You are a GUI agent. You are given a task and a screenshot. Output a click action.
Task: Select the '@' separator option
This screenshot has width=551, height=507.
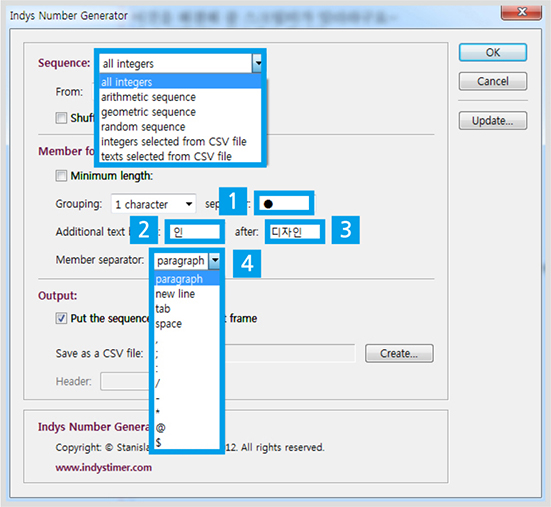click(187, 427)
